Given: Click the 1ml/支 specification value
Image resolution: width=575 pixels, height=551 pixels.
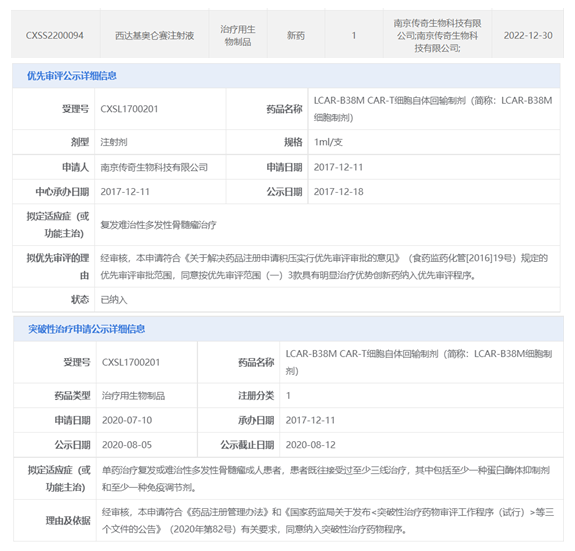Looking at the screenshot, I should 328,142.
